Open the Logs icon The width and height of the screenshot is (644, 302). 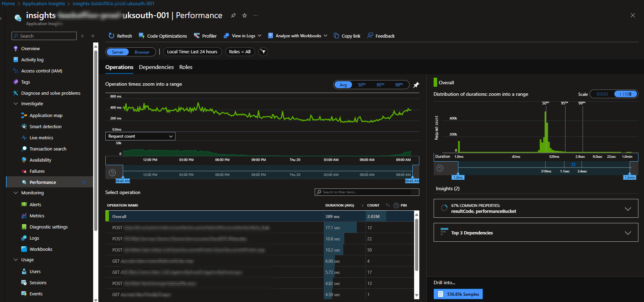24,238
